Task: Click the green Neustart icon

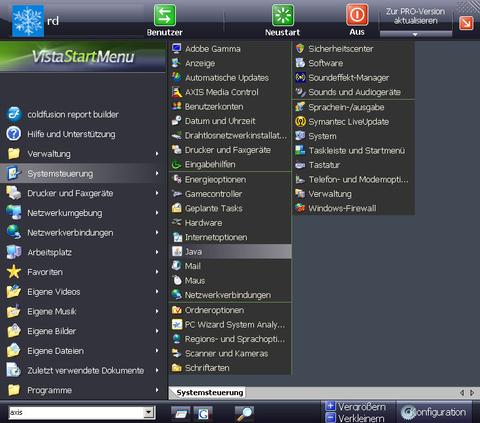Action: (x=283, y=15)
